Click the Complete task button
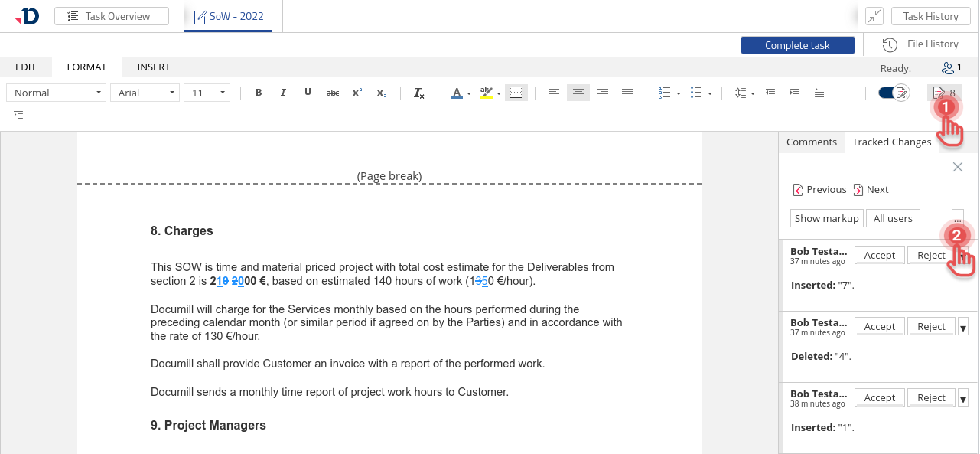This screenshot has height=454, width=980. (797, 45)
